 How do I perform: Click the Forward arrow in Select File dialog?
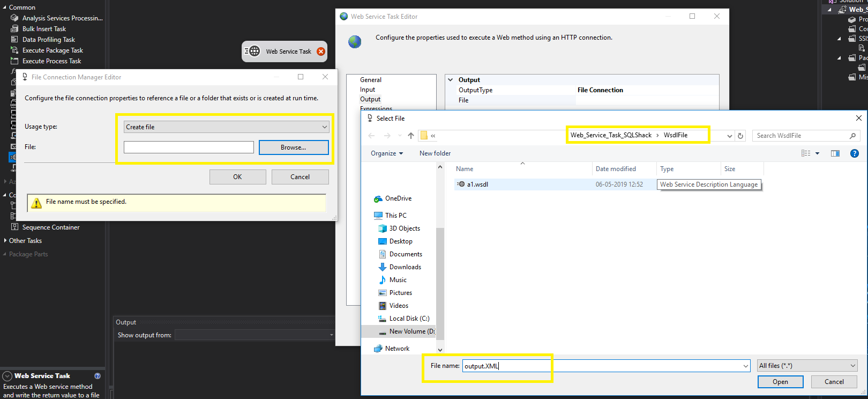(387, 136)
